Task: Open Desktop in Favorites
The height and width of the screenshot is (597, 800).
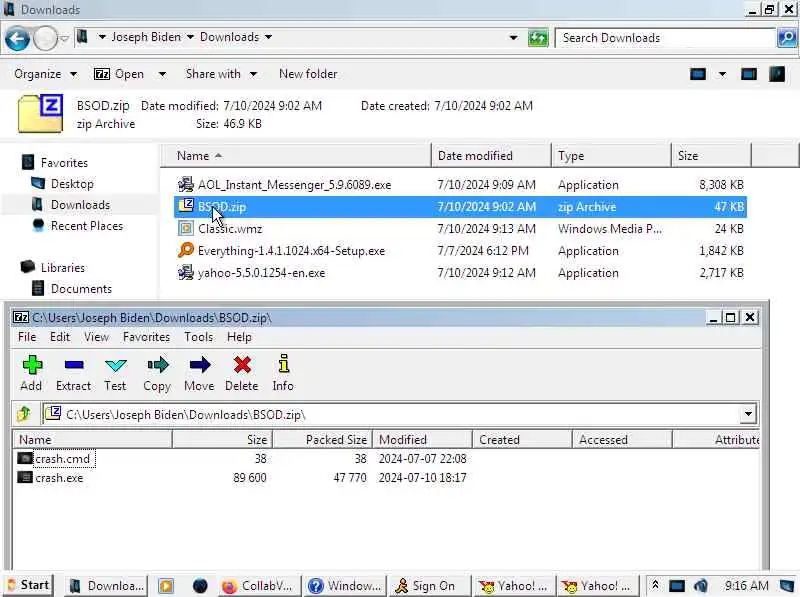Action: 72,184
